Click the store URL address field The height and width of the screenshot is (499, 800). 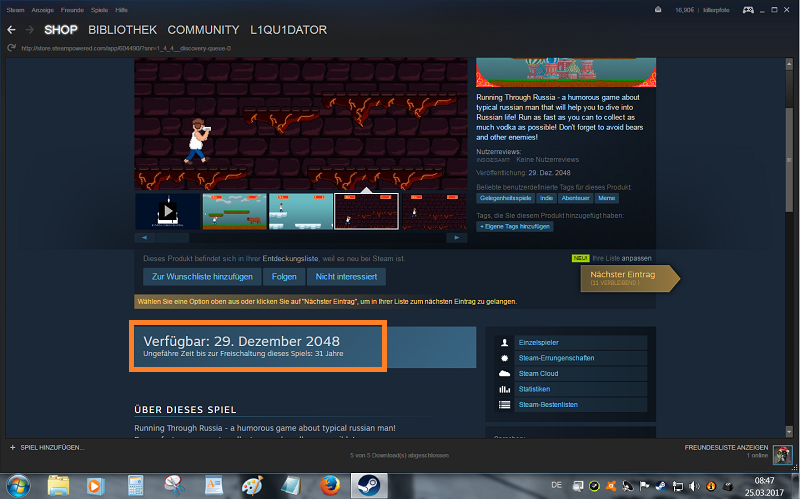(x=126, y=48)
